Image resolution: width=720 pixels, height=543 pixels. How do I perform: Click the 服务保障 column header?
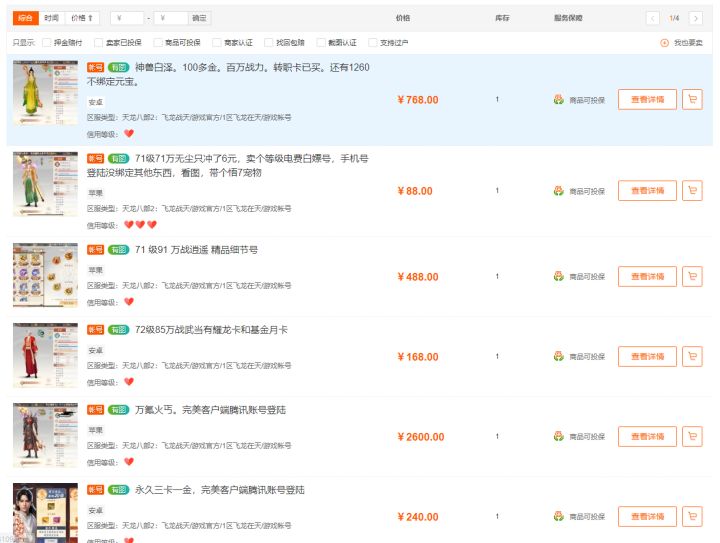coord(568,18)
